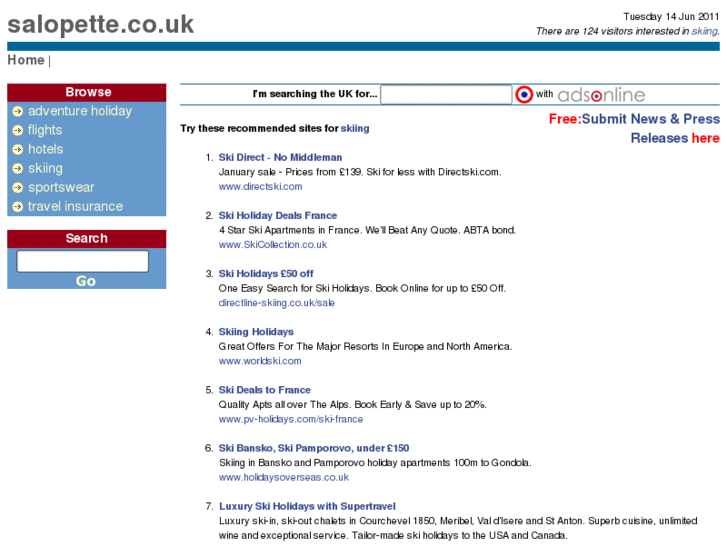Open Free:Submit News & Press Releases link
Viewport: 727px width, 545px height.
coord(634,128)
